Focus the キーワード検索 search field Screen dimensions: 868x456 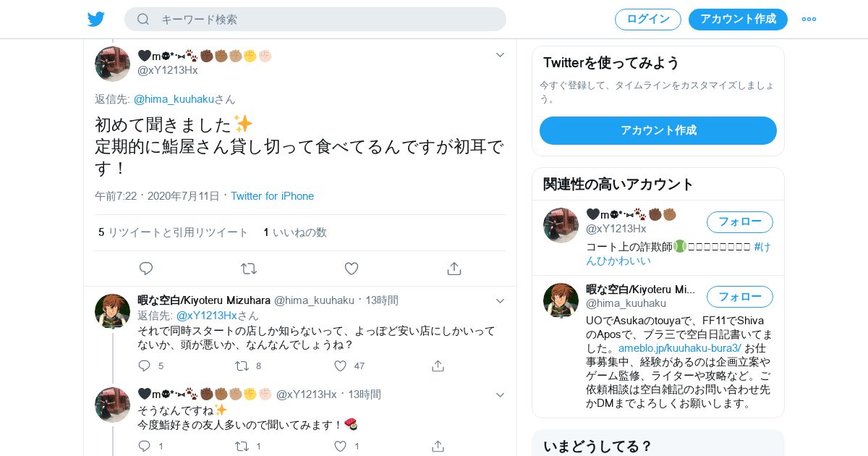click(315, 20)
